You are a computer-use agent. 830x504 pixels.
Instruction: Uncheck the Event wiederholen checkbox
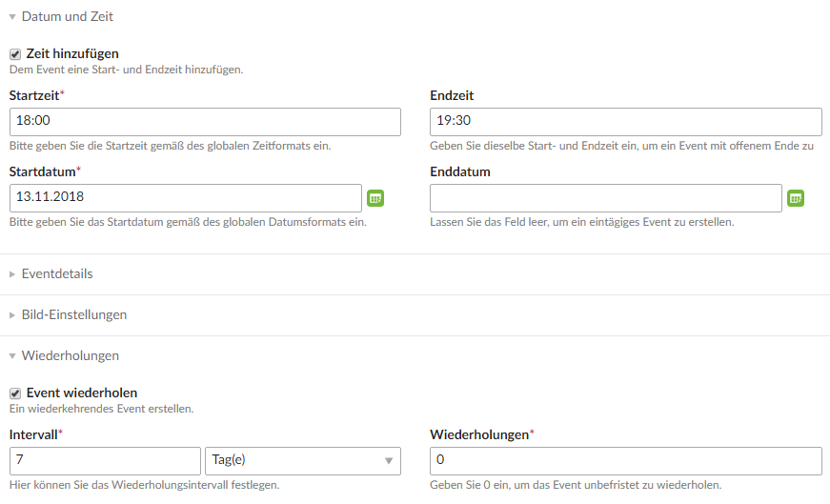pos(15,393)
